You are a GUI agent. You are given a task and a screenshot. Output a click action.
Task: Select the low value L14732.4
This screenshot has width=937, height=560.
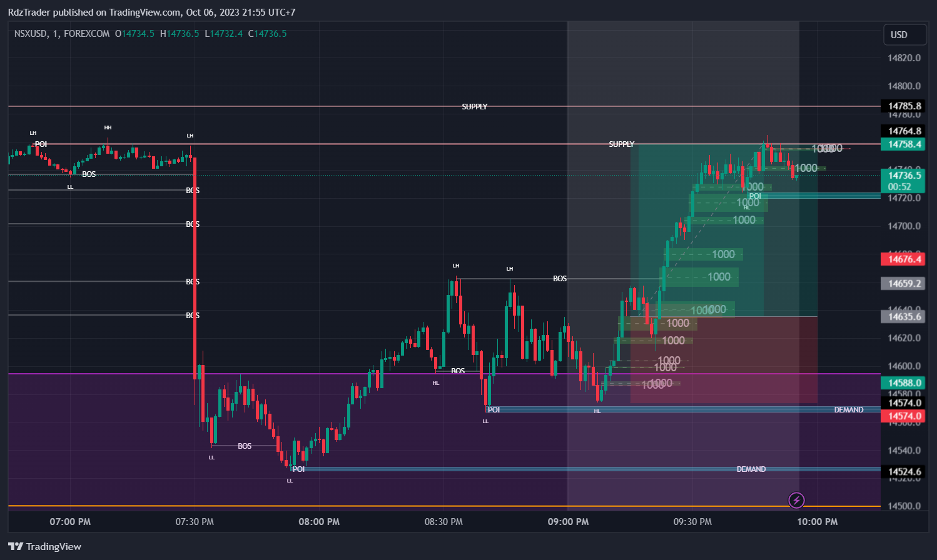click(x=224, y=34)
